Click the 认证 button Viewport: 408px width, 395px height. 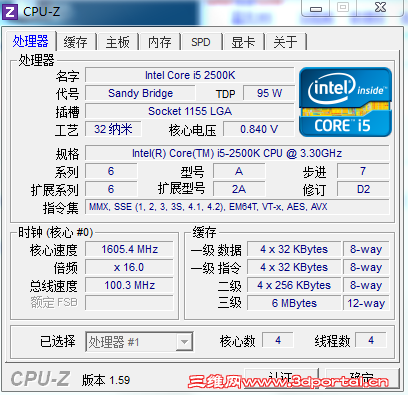click(x=282, y=378)
